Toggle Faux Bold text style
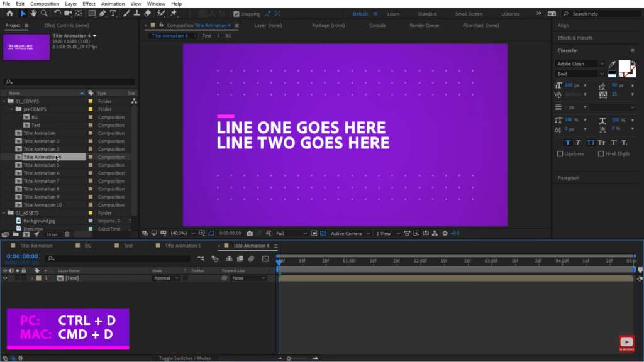This screenshot has width=644, height=362. click(x=568, y=143)
